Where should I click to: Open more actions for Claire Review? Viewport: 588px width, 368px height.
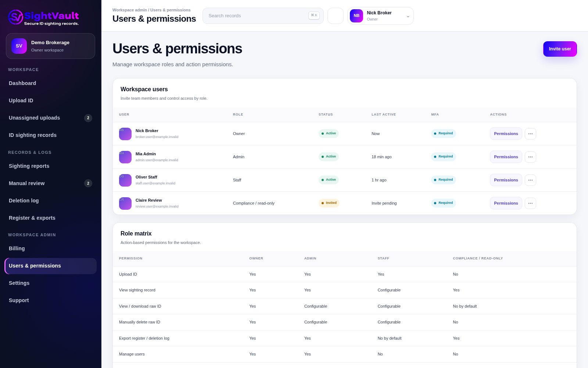tap(530, 203)
